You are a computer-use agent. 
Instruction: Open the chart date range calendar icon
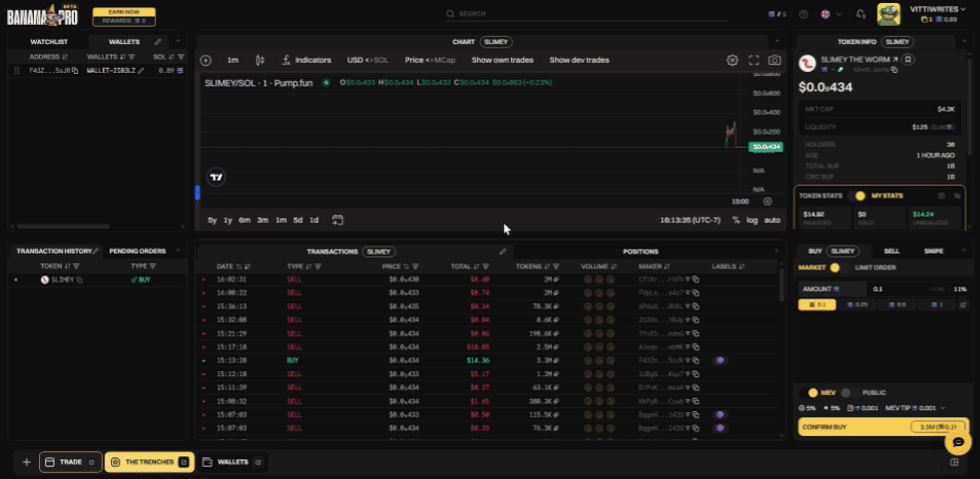(338, 220)
